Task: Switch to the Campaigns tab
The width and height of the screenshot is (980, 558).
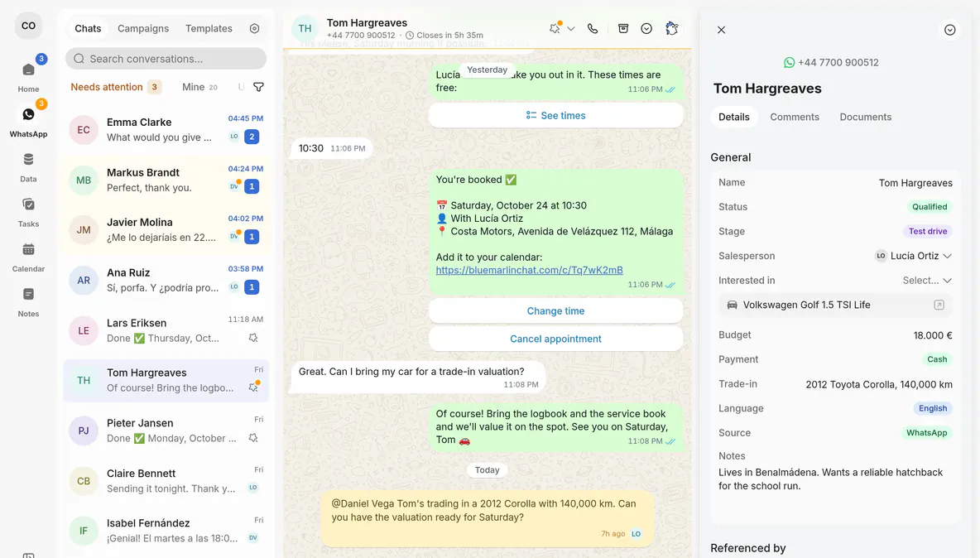Action: 143,28
